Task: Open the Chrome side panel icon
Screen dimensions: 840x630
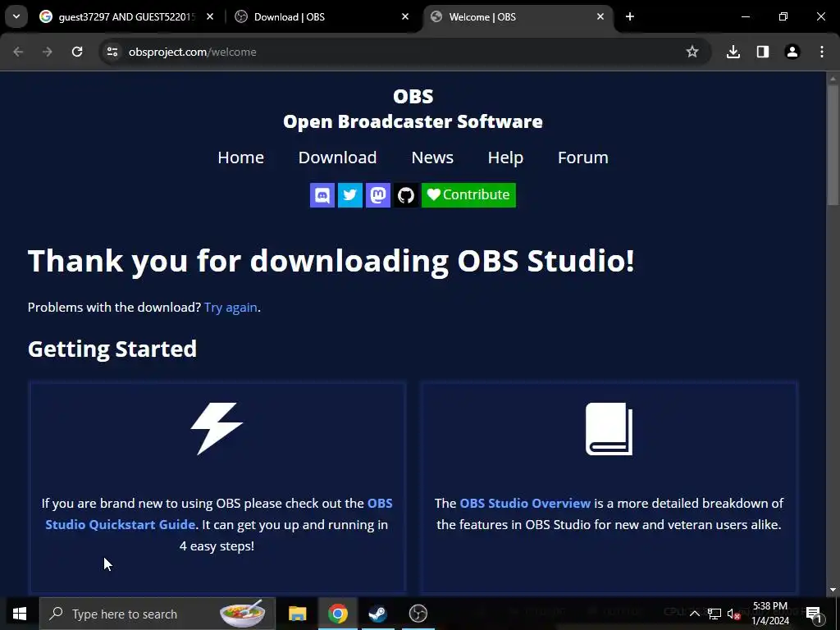Action: tap(763, 52)
